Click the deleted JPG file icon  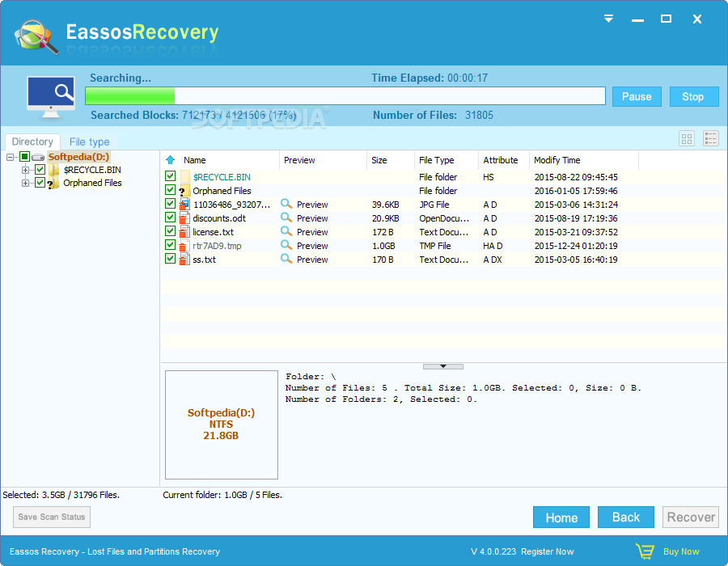pyautogui.click(x=184, y=204)
